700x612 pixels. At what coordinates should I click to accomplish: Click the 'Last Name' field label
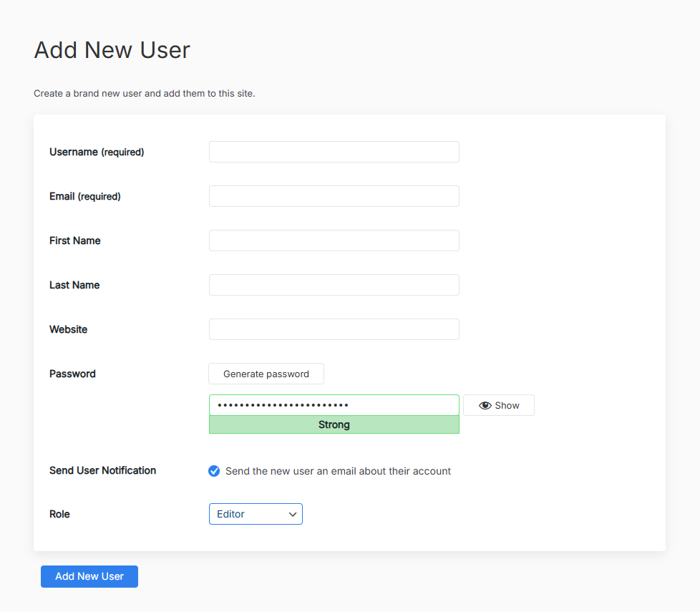pyautogui.click(x=74, y=285)
